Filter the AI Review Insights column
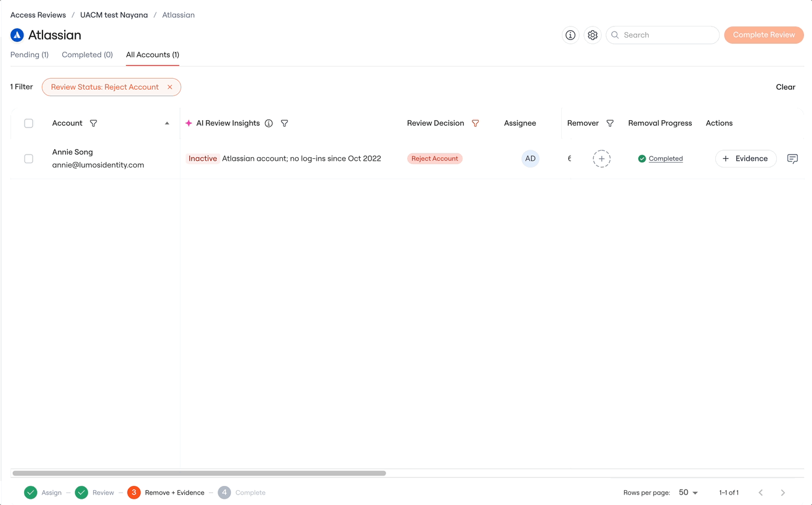 pyautogui.click(x=285, y=123)
